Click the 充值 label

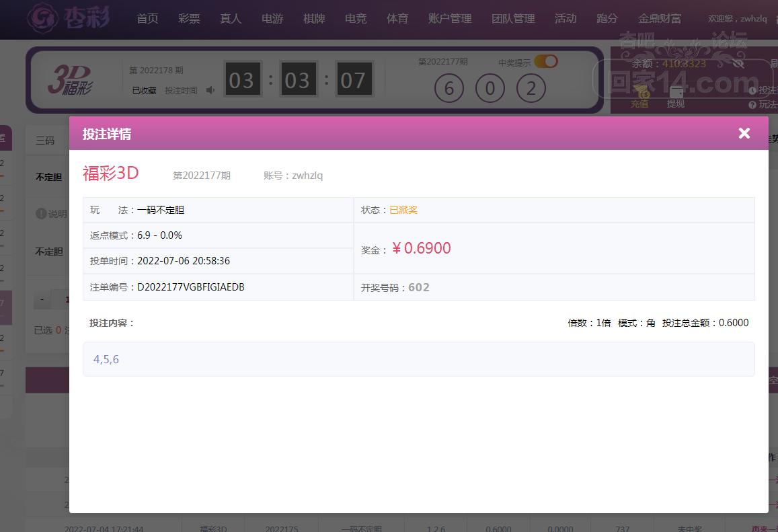(639, 104)
